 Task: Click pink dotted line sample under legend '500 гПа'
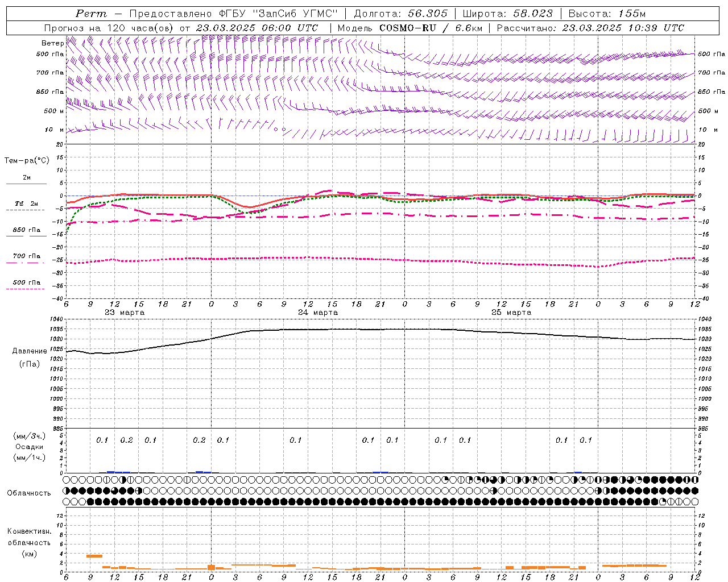point(25,289)
